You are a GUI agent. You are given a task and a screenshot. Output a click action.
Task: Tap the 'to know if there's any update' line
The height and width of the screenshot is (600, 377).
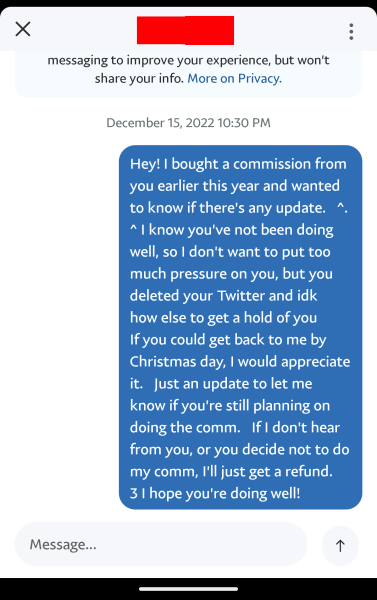pyautogui.click(x=228, y=208)
